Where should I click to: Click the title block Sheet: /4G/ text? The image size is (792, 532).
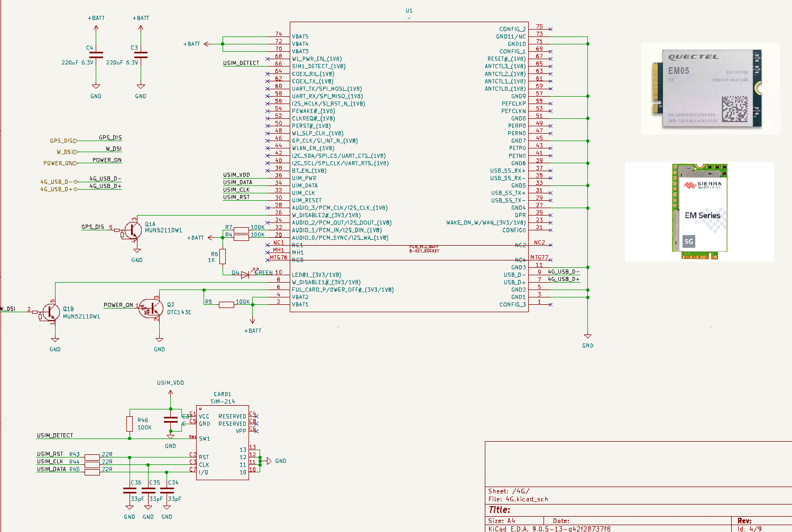point(509,491)
